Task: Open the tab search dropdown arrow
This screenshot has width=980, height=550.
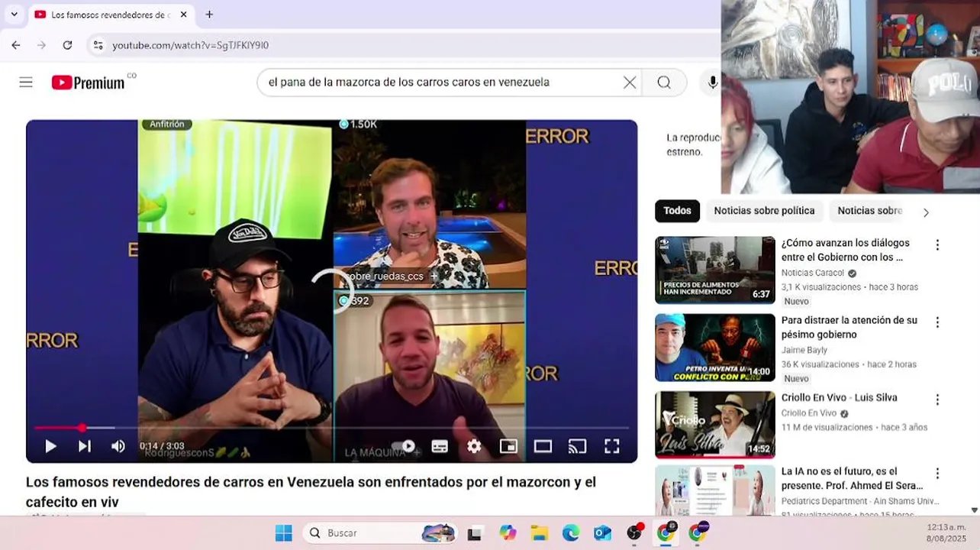Action: click(x=14, y=15)
